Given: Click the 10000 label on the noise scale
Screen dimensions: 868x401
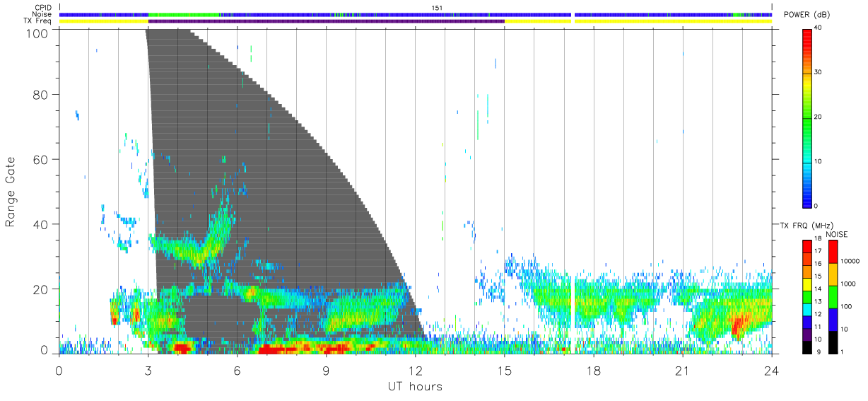Looking at the screenshot, I should (850, 261).
